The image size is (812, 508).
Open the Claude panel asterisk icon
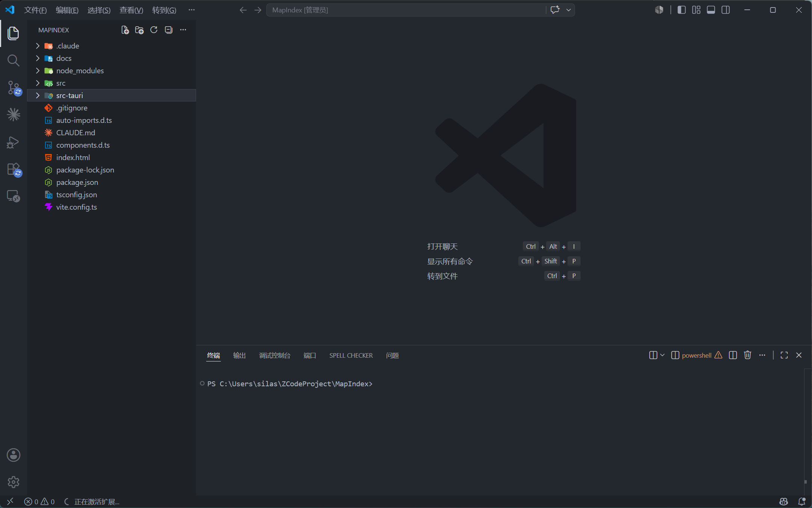[x=14, y=115]
